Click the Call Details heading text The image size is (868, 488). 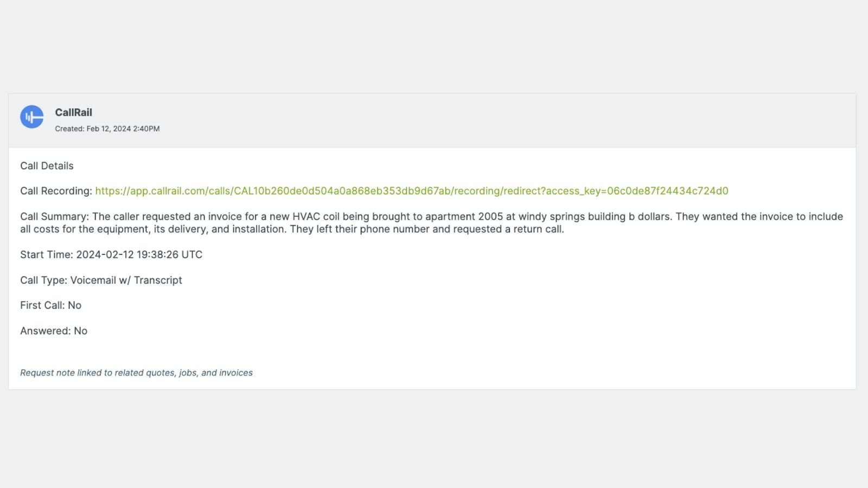(x=47, y=166)
